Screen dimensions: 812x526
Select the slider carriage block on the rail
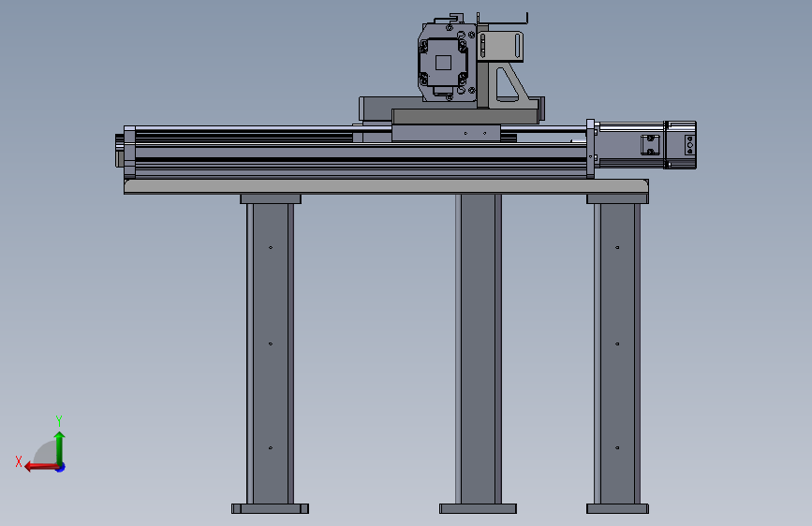point(446,133)
